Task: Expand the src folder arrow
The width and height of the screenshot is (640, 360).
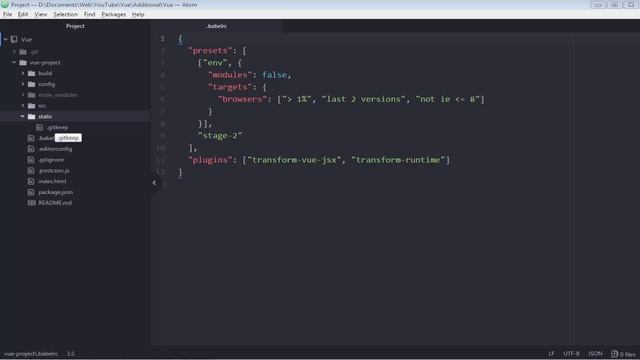Action: click(x=23, y=106)
